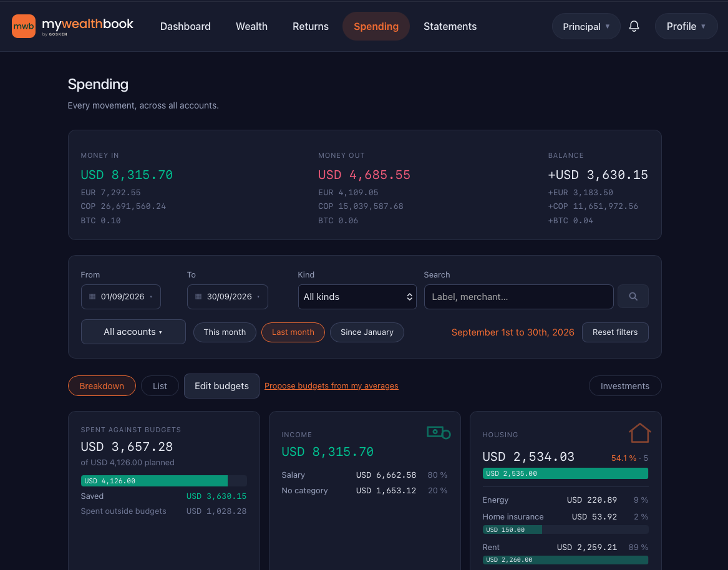This screenshot has height=570, width=728.
Task: Expand the All accounts dropdown
Action: click(x=133, y=332)
